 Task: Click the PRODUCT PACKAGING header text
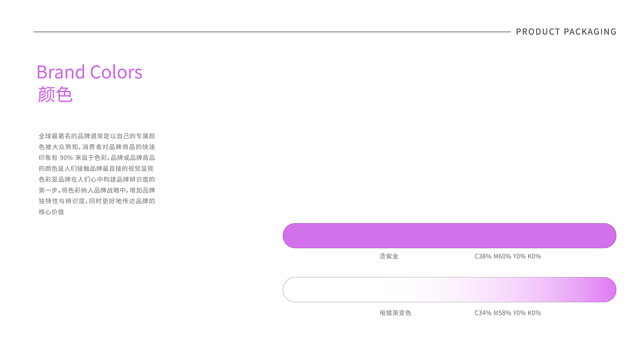[566, 32]
